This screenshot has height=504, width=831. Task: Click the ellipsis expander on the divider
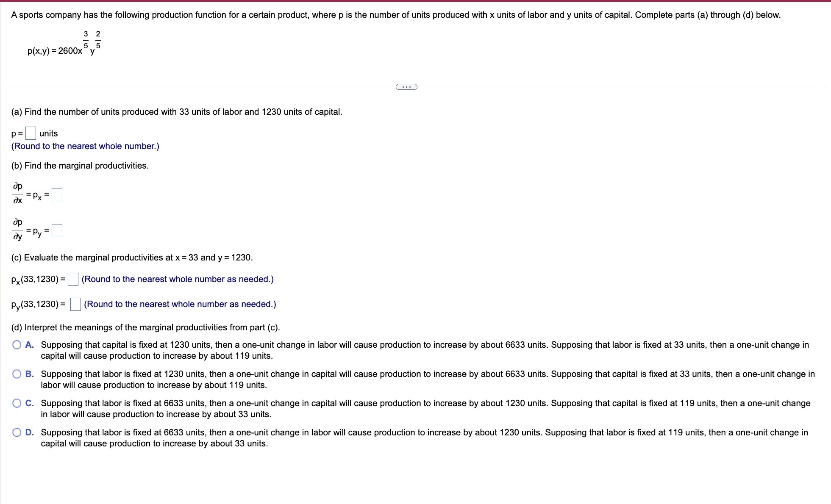pos(406,87)
